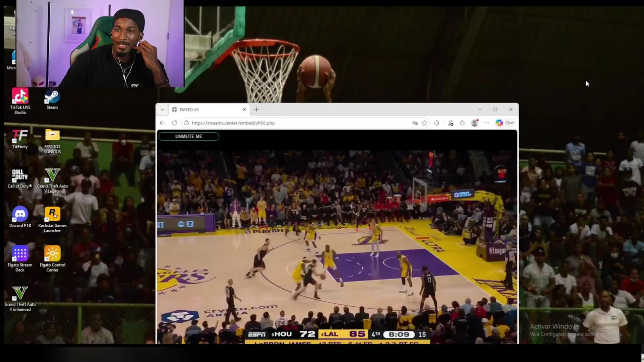Click the UNMUTE ME button
Screen dimensions: 644x362
coord(189,136)
